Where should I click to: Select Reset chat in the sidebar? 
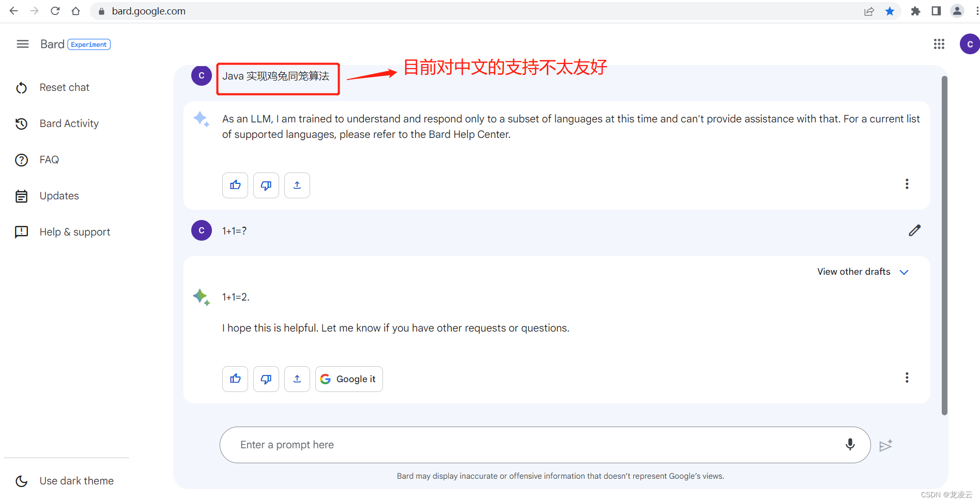point(65,87)
